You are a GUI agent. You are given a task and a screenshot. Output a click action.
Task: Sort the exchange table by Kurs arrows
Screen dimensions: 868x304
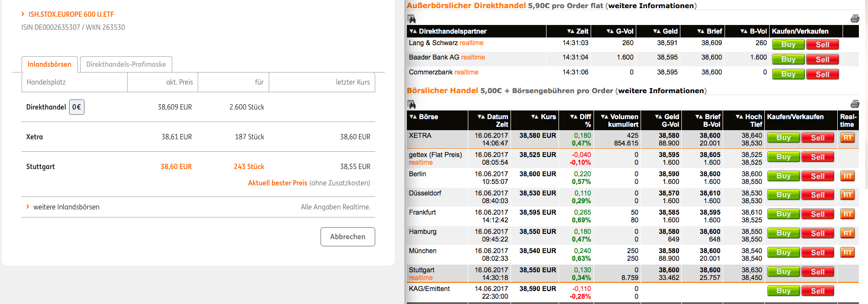coord(535,117)
